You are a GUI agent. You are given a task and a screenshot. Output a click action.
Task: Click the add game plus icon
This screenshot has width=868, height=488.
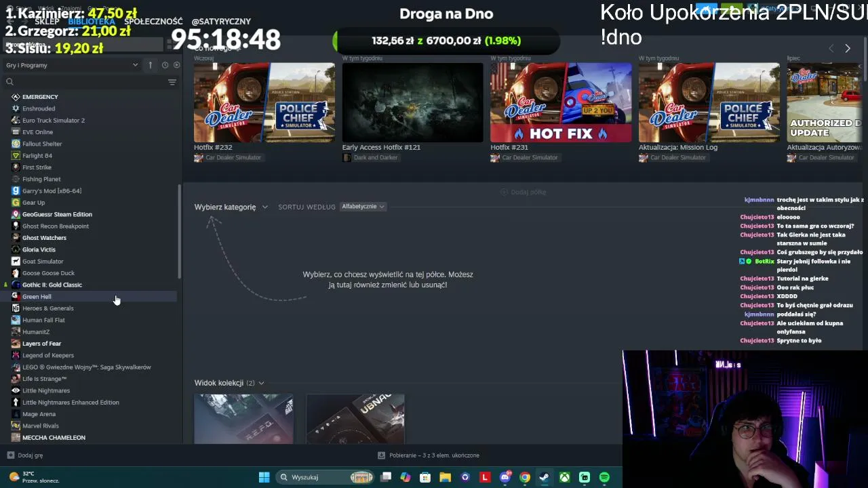[x=10, y=455]
